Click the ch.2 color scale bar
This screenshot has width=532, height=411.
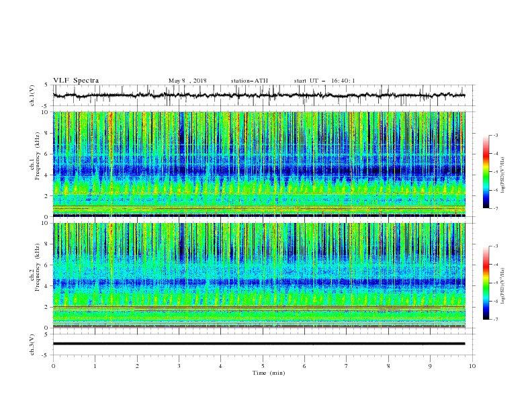486,283
